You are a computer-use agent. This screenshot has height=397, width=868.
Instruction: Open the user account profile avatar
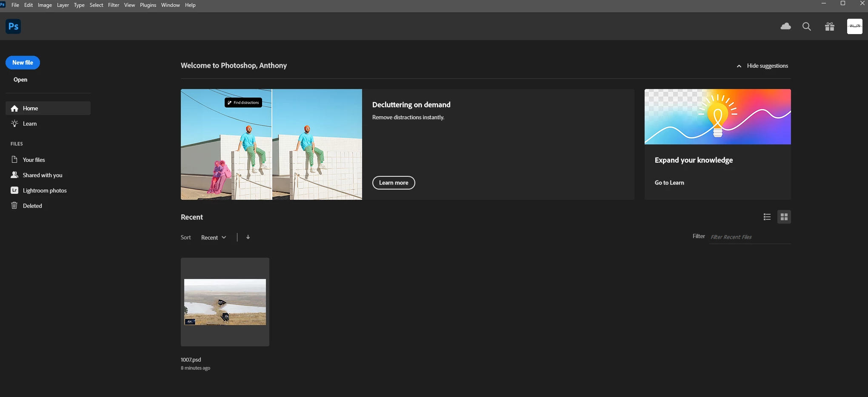(x=854, y=26)
